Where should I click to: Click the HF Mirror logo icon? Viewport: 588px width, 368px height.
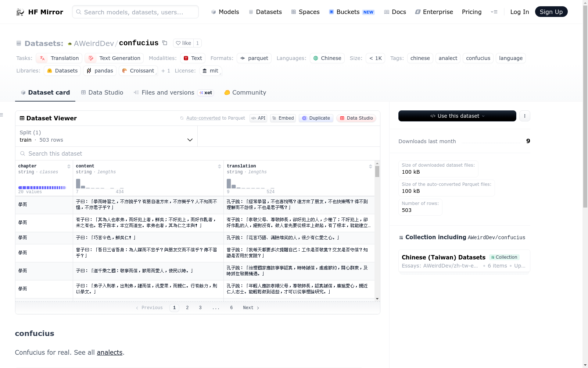coord(20,12)
